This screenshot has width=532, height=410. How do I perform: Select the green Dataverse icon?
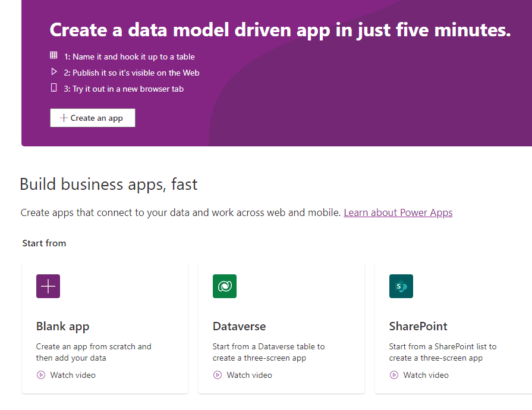click(x=225, y=286)
